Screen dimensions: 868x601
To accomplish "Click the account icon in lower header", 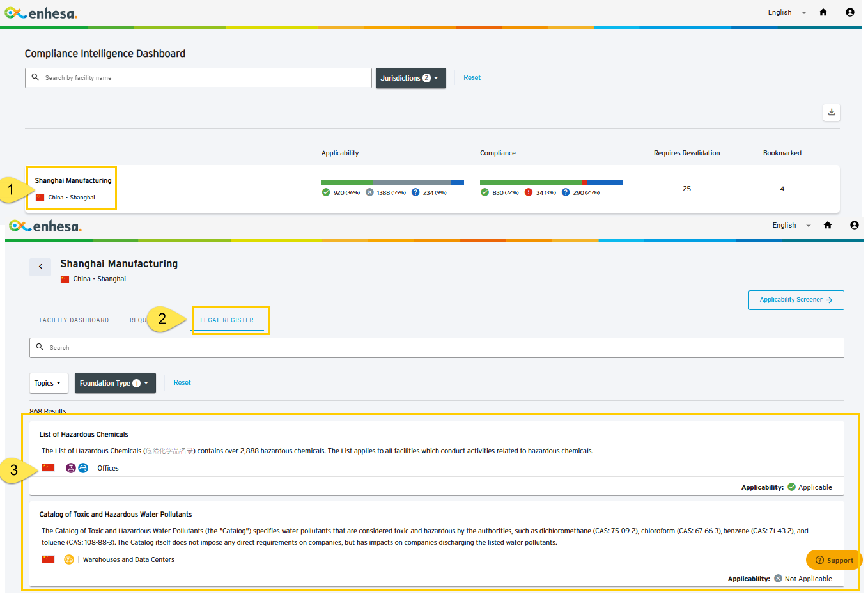I will pyautogui.click(x=854, y=225).
